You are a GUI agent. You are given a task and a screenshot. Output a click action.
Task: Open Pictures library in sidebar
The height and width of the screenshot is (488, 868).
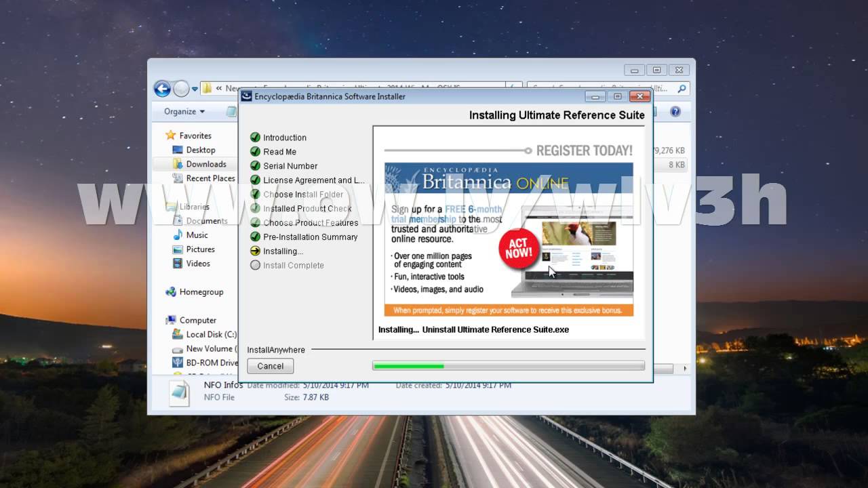click(x=200, y=249)
